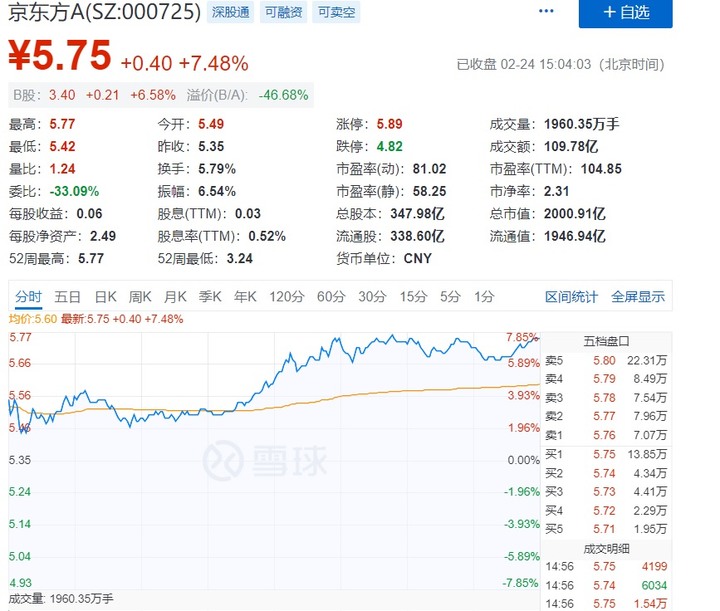Open the 1分 chart interval
720x611 pixels.
(x=484, y=297)
